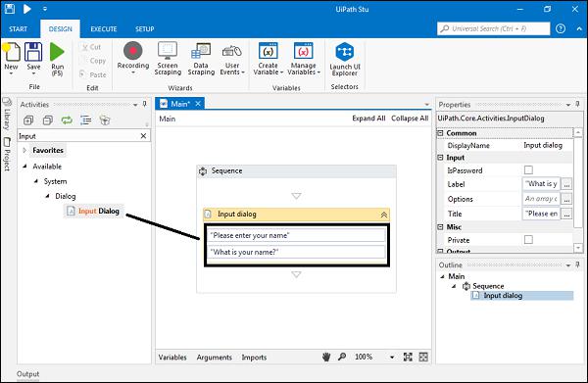
Task: Collapse the Misc properties section
Action: [x=441, y=226]
